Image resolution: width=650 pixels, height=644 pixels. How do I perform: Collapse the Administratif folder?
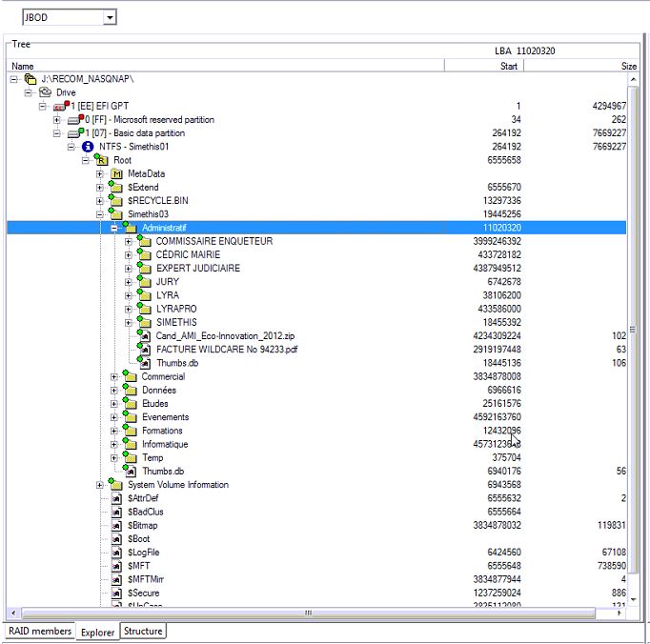coord(114,228)
